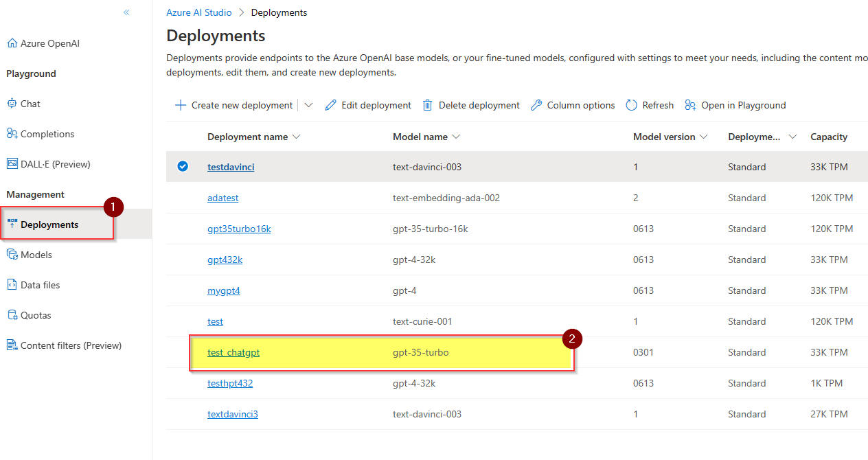Screen dimensions: 868x460
Task: Click the Content filters icon
Action: click(x=12, y=345)
